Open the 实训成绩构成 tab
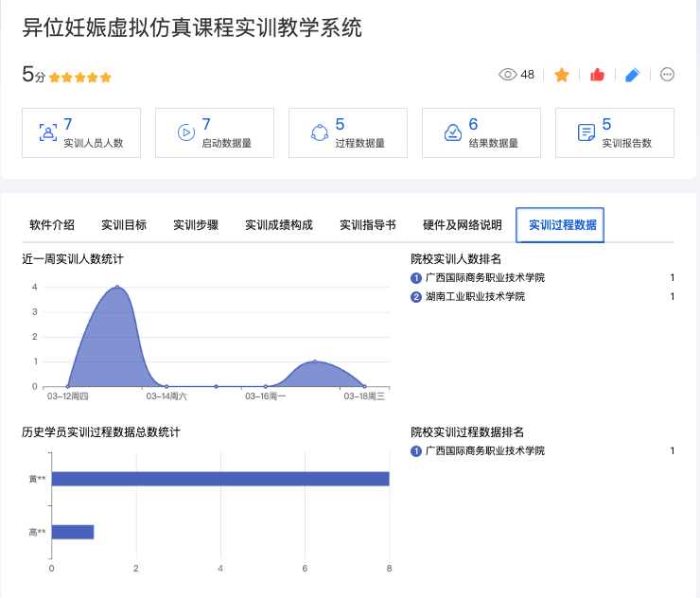Viewport: 700px width, 598px height. coord(279,225)
